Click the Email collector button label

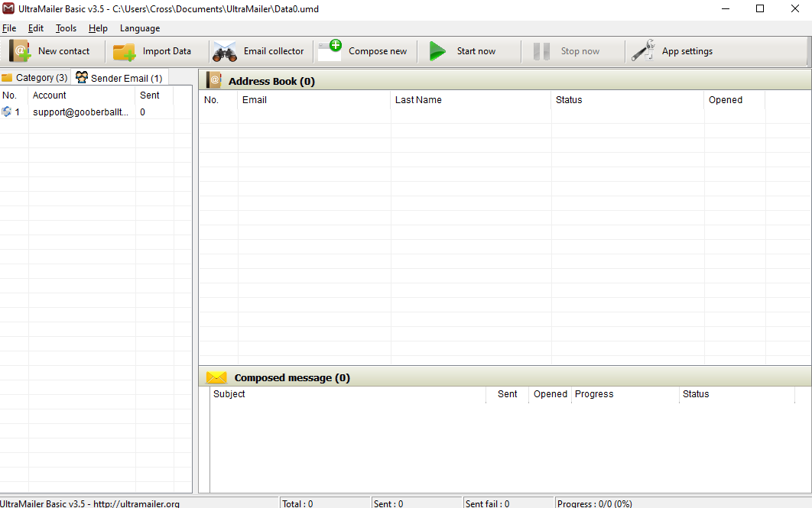[x=274, y=51]
